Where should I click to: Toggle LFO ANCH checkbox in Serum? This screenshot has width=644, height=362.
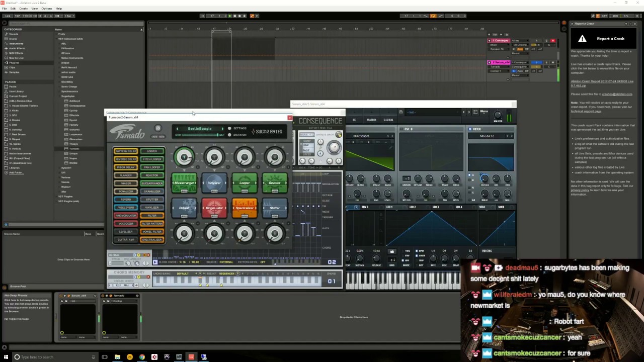(417, 255)
